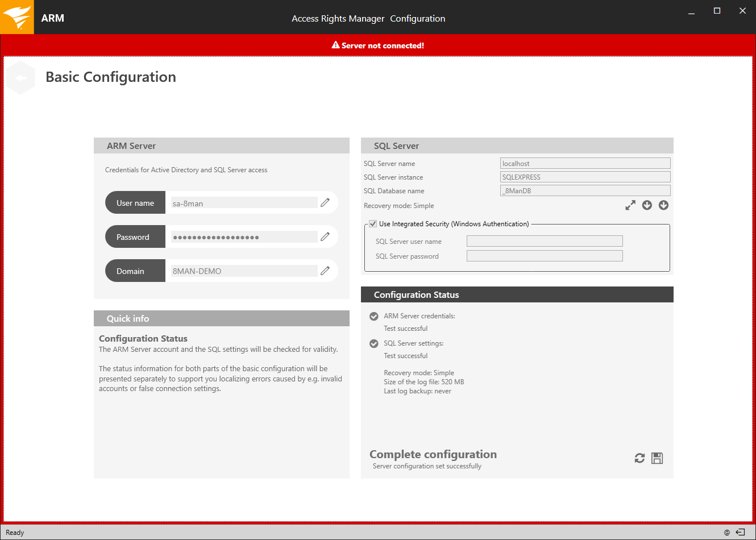Image resolution: width=756 pixels, height=540 pixels.
Task: Click the back arrow hexagon icon
Action: coord(21,78)
